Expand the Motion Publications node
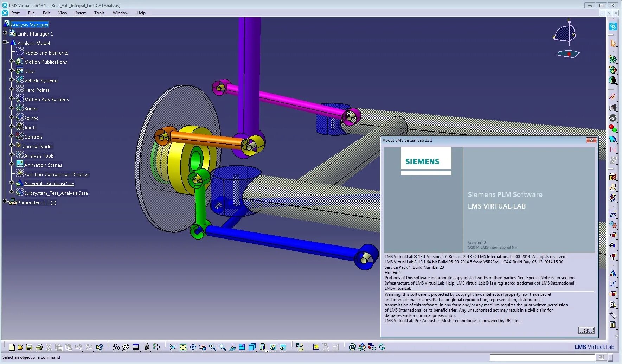 (12, 61)
